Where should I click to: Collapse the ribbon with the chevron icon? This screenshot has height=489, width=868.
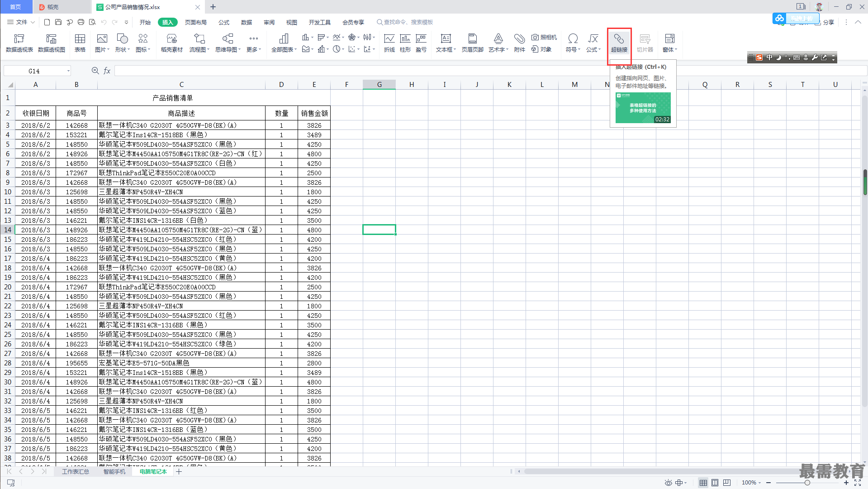coord(858,22)
